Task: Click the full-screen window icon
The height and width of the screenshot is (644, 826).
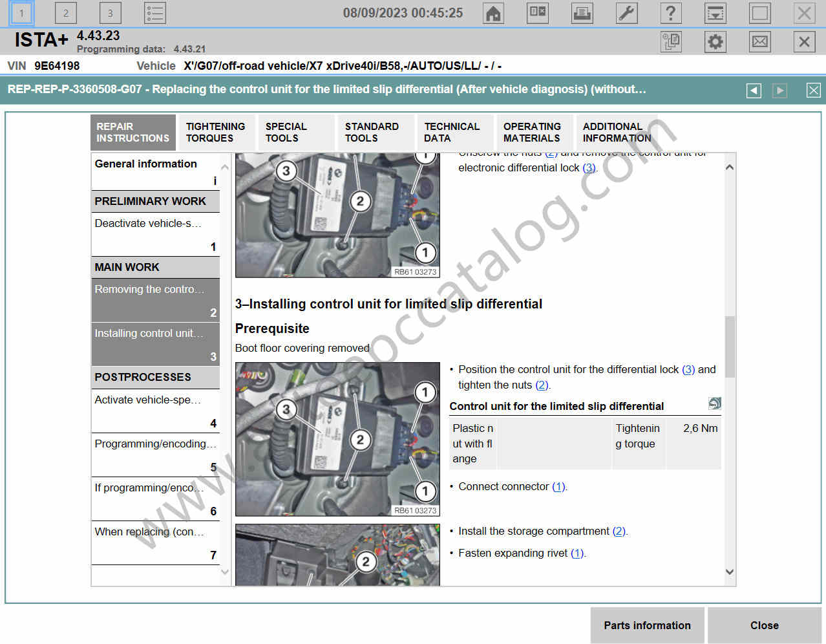Action: pyautogui.click(x=760, y=13)
